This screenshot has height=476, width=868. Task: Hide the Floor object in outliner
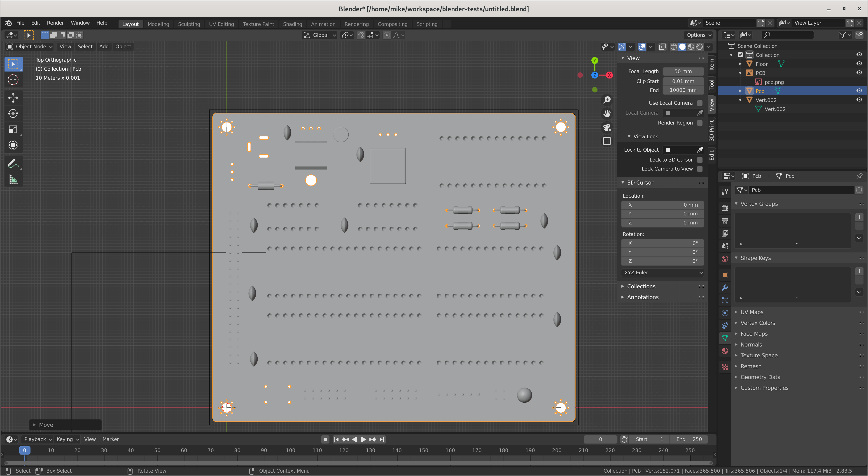(859, 64)
